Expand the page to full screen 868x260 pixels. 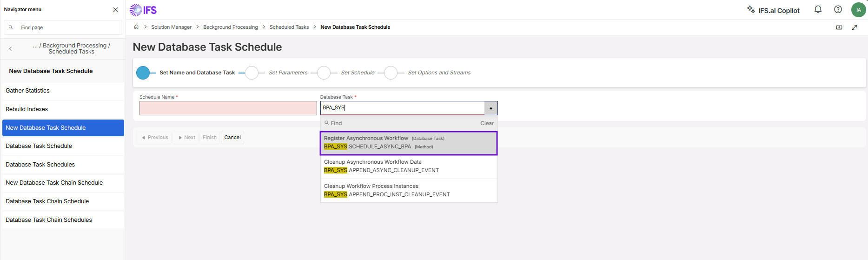tap(854, 27)
